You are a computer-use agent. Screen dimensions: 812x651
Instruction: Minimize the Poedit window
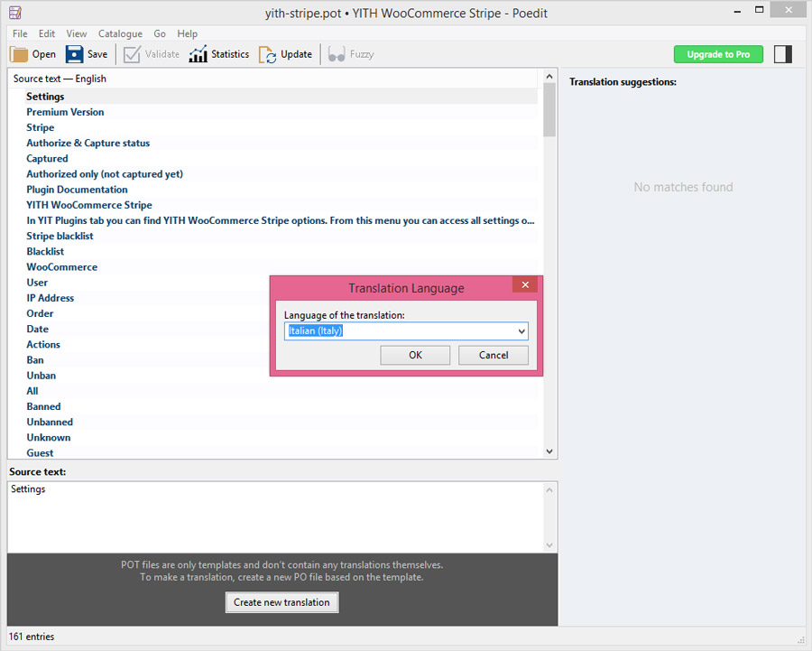click(737, 12)
